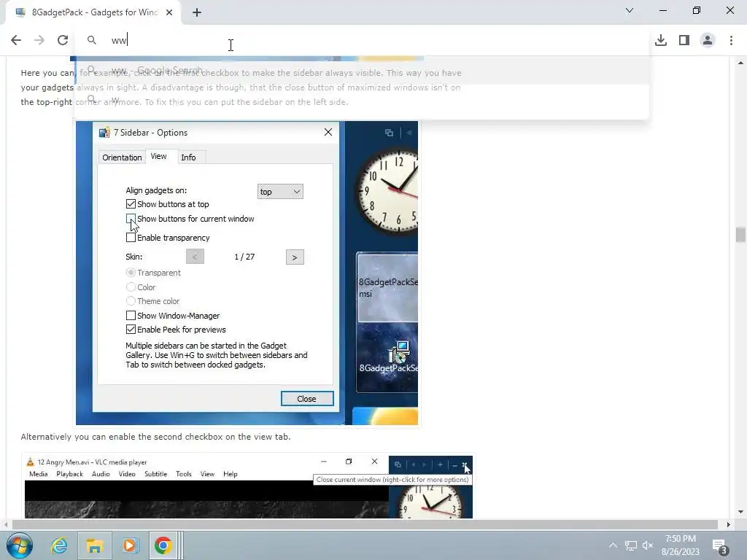Open the Tools menu in the VLC image
The image size is (747, 560).
tap(183, 474)
